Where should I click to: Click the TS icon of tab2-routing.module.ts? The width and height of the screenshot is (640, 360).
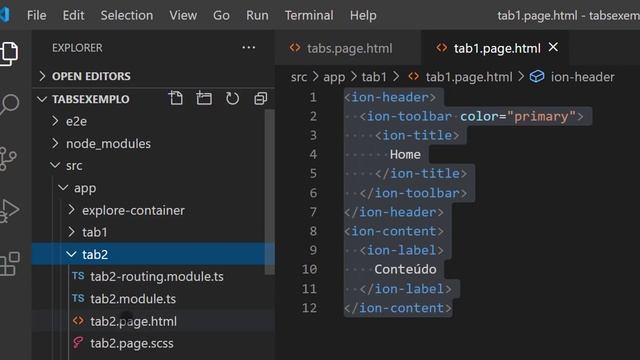tap(78, 276)
